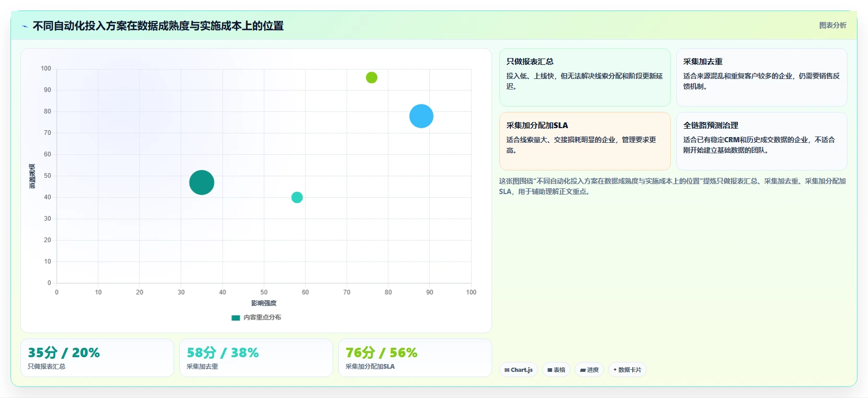Select the green bubble near the chart top
868x398 pixels.
372,77
